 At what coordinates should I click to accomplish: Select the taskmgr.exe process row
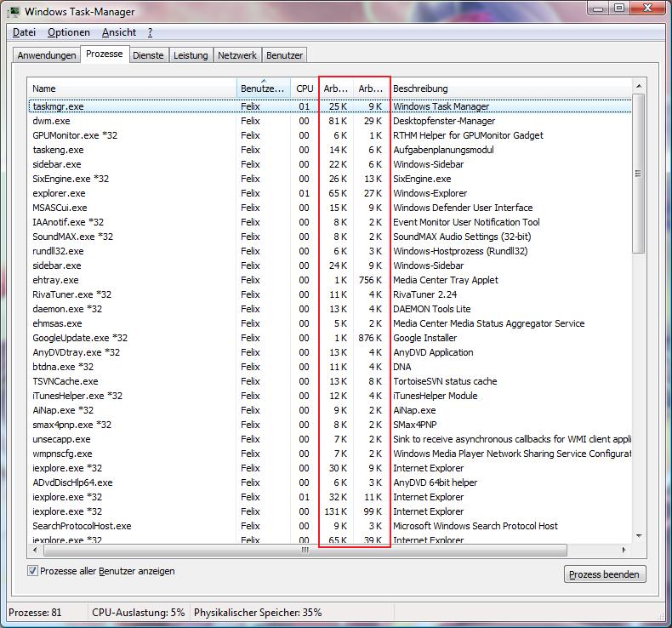coord(330,106)
